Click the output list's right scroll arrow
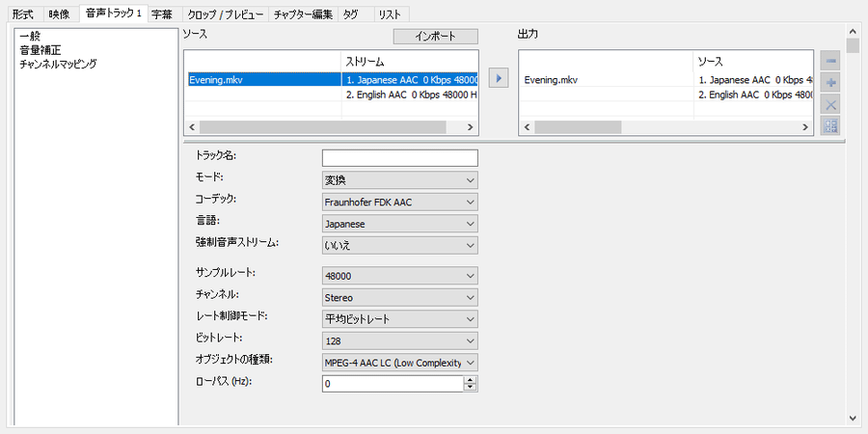Image resolution: width=868 pixels, height=434 pixels. (805, 127)
